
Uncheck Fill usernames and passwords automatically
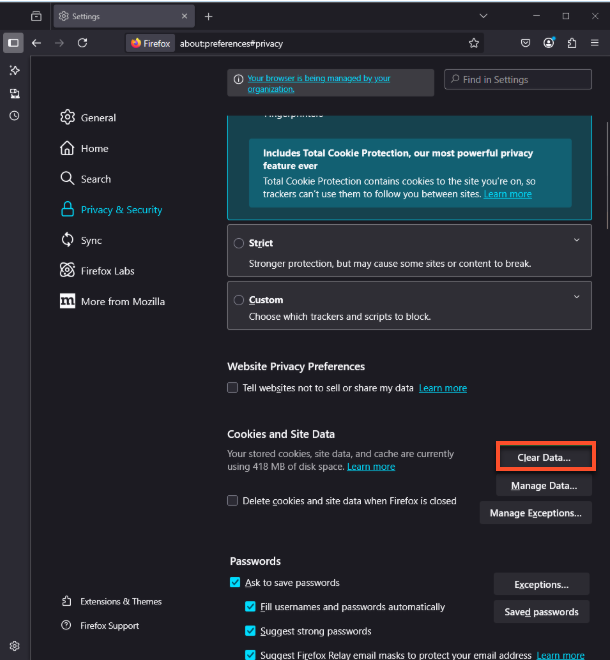click(x=250, y=607)
